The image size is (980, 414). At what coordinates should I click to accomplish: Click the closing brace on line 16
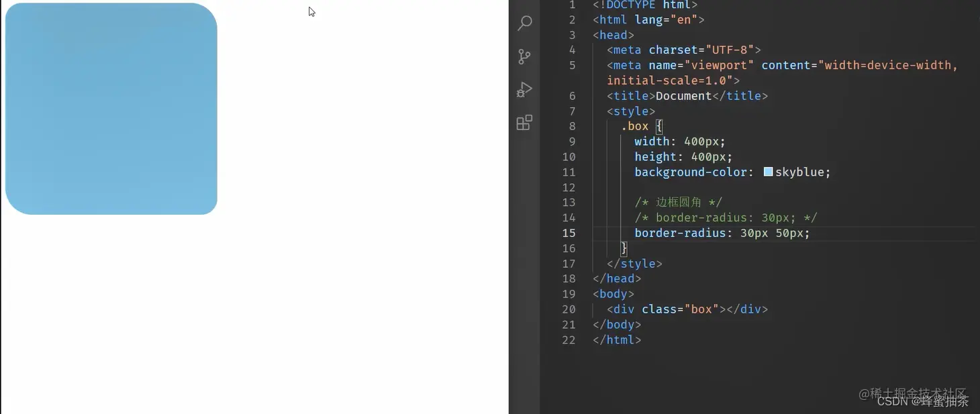[624, 248]
